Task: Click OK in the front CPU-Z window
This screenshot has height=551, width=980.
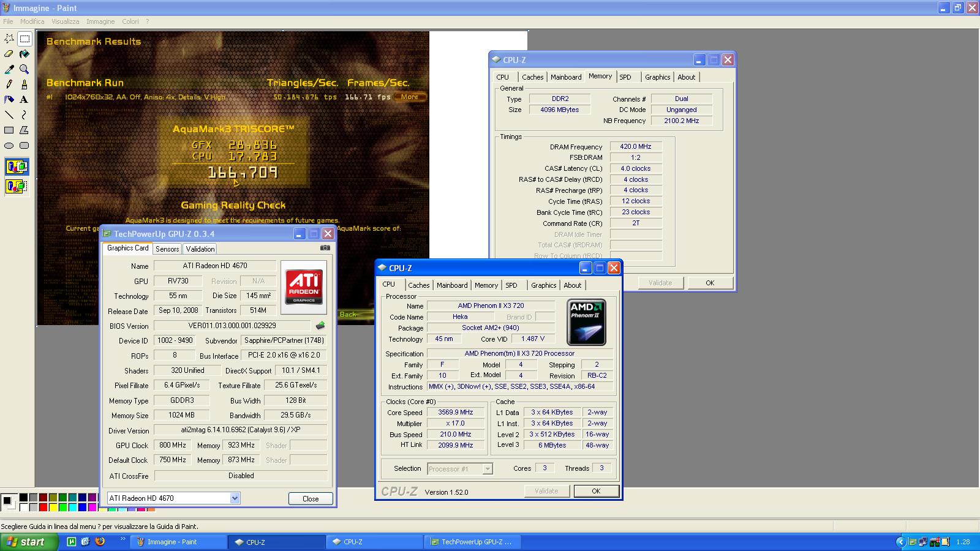Action: [596, 491]
